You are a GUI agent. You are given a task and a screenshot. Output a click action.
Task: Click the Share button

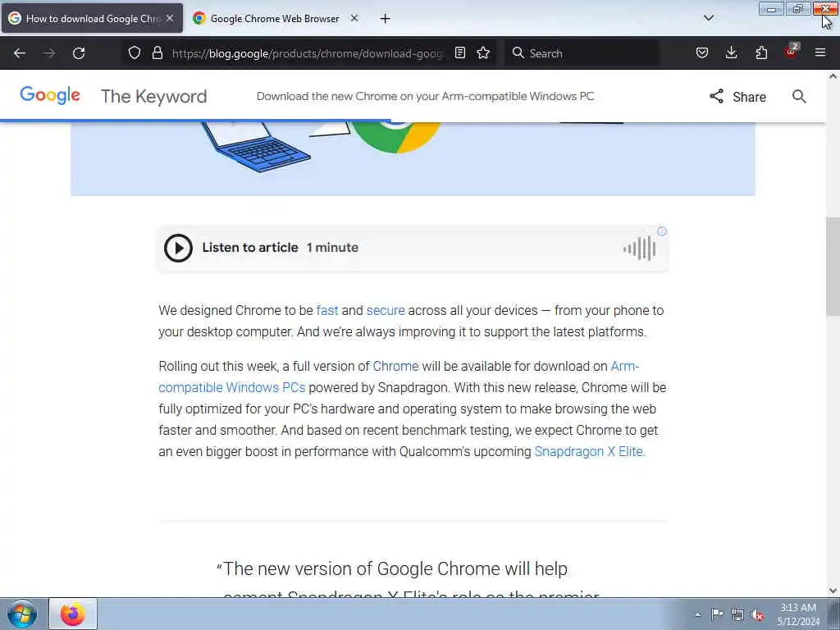pos(737,97)
